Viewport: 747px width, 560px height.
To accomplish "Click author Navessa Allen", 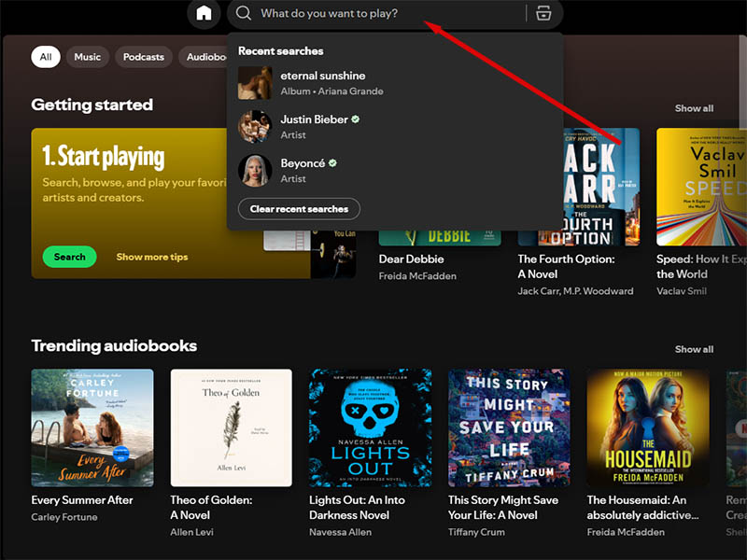I will click(340, 532).
